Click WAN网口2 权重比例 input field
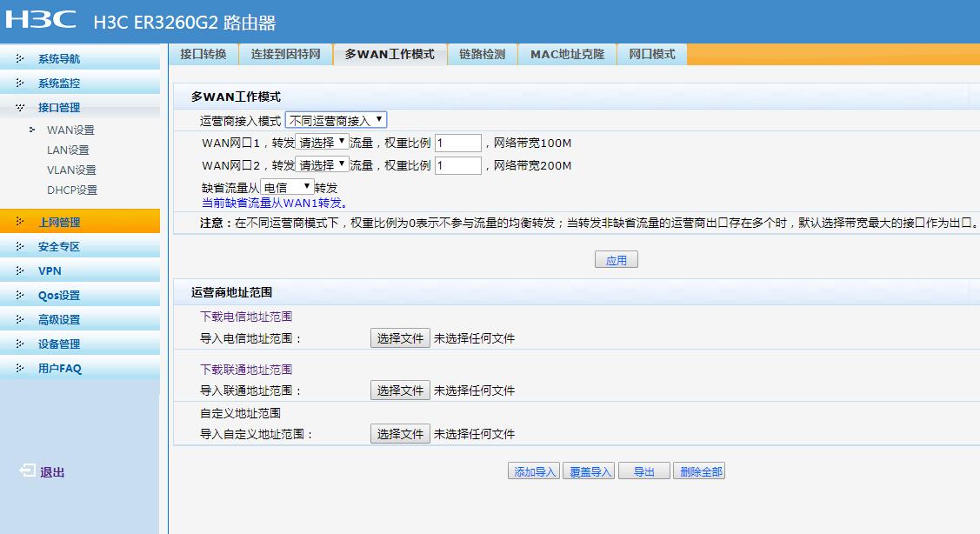This screenshot has height=534, width=980. tap(458, 165)
